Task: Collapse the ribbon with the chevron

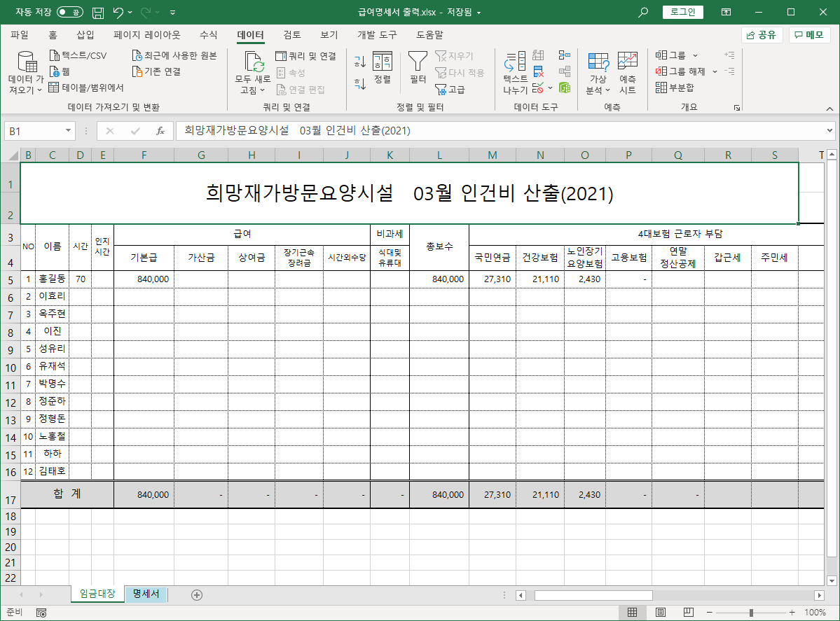Action: click(829, 109)
